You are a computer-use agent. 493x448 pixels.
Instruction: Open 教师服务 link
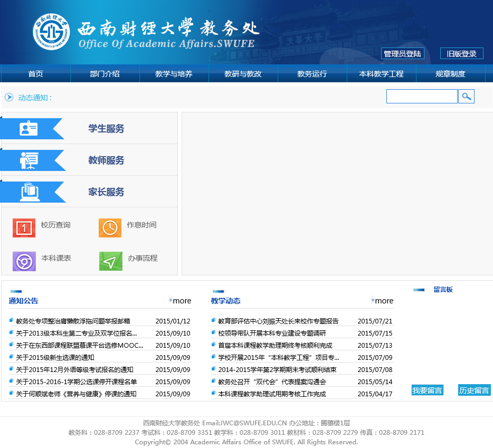[106, 160]
